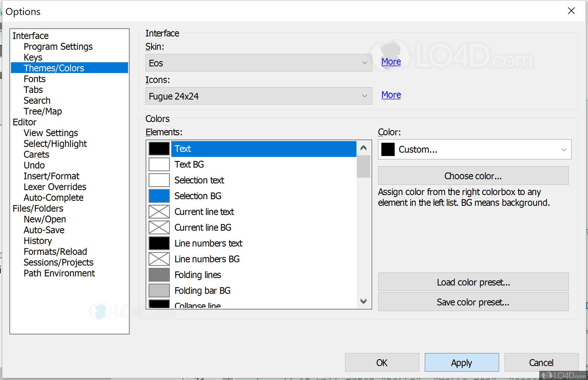Click the black swatch next to Text

pyautogui.click(x=159, y=149)
